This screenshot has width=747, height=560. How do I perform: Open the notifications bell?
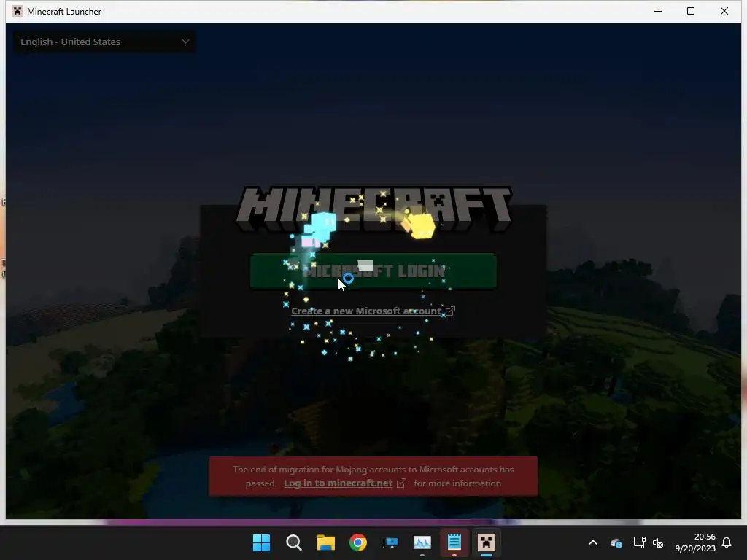[727, 542]
